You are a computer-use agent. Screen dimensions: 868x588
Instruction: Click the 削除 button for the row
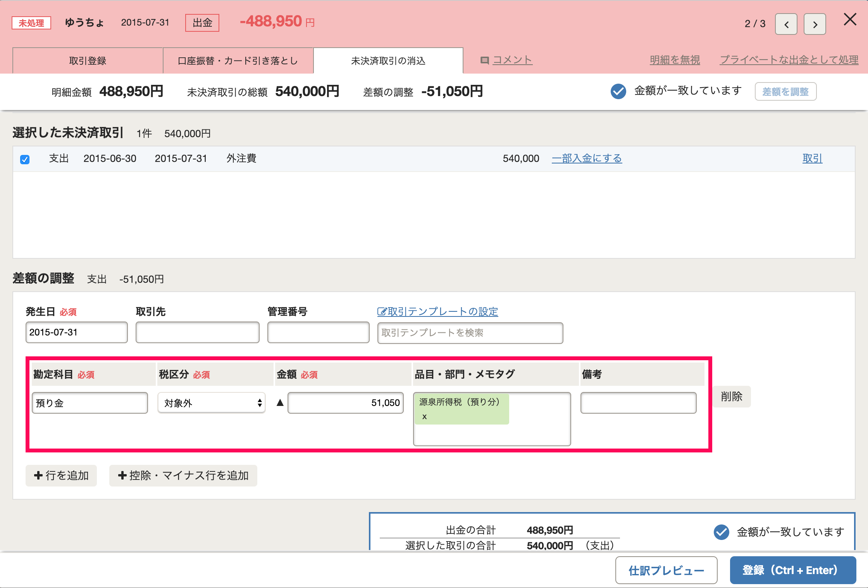731,396
